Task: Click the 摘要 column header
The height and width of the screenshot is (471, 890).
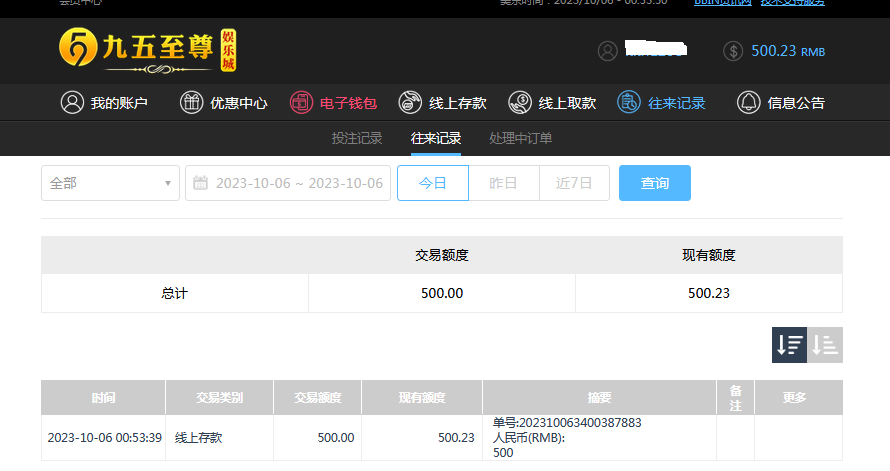Action: [599, 397]
